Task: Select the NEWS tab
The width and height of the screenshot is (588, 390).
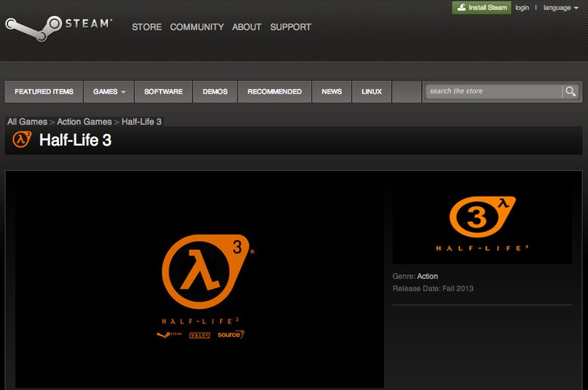Action: click(331, 92)
